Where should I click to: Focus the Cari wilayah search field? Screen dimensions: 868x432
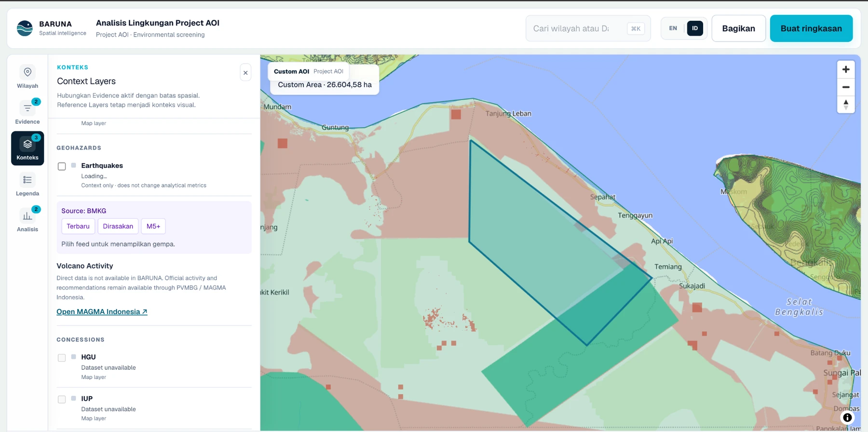tap(588, 28)
